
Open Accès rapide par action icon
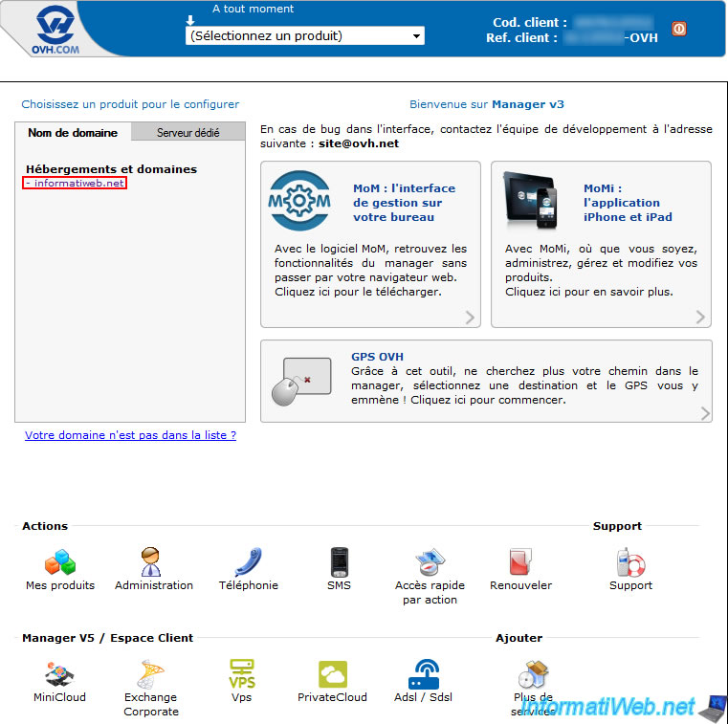click(430, 561)
